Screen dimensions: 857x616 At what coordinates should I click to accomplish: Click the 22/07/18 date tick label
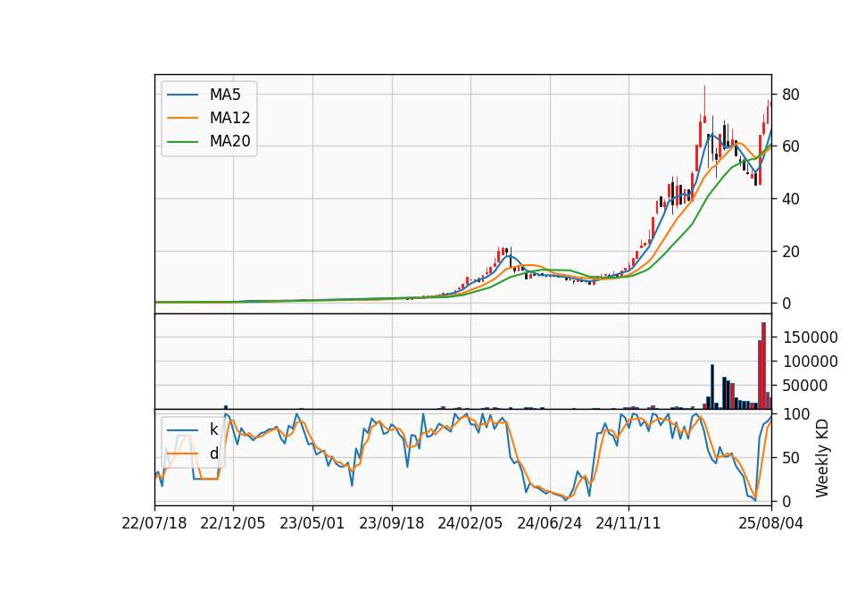tap(154, 523)
